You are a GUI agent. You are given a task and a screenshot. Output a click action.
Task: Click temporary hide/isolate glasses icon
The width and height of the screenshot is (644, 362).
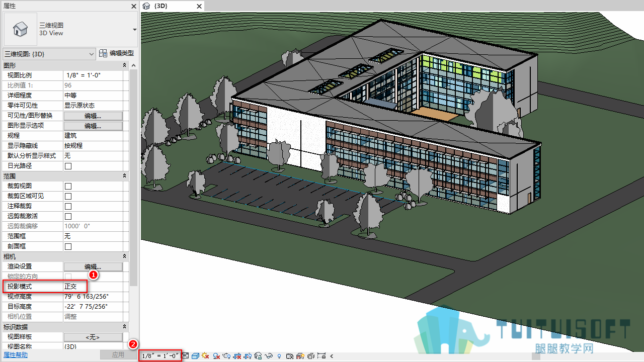point(269,356)
